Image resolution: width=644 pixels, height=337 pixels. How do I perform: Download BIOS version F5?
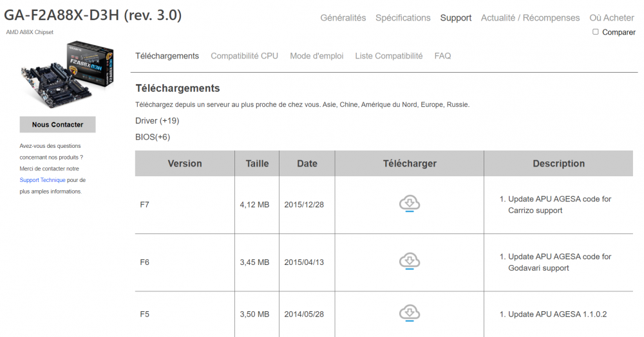409,314
